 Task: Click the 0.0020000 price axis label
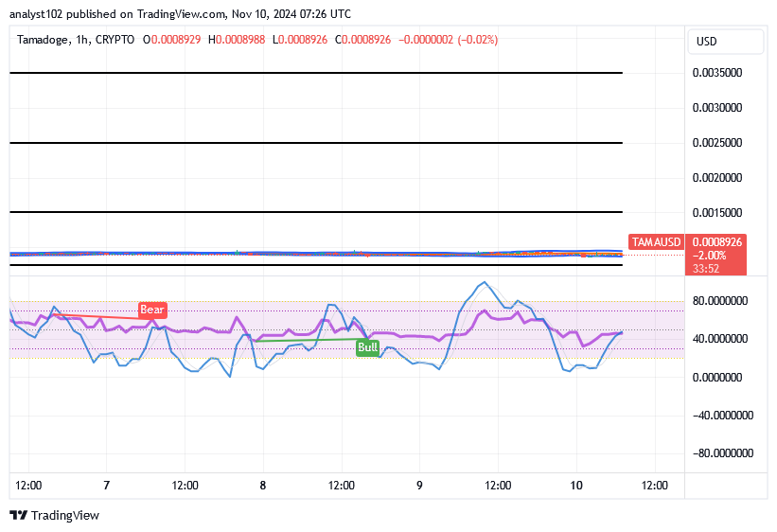click(x=717, y=178)
